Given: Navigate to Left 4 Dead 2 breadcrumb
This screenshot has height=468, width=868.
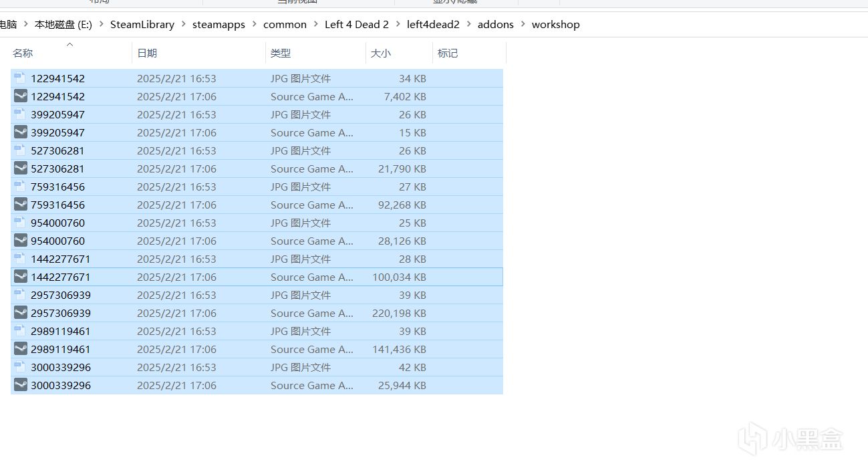Looking at the screenshot, I should 357,25.
